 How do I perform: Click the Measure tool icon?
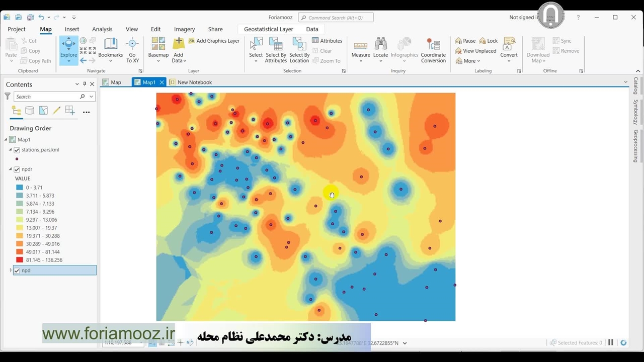click(x=360, y=46)
